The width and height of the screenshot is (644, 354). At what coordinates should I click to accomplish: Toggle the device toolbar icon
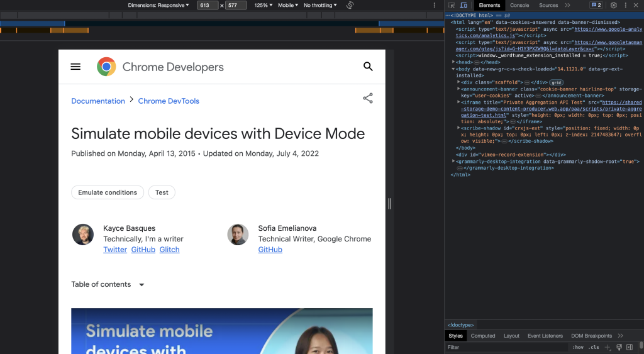464,5
